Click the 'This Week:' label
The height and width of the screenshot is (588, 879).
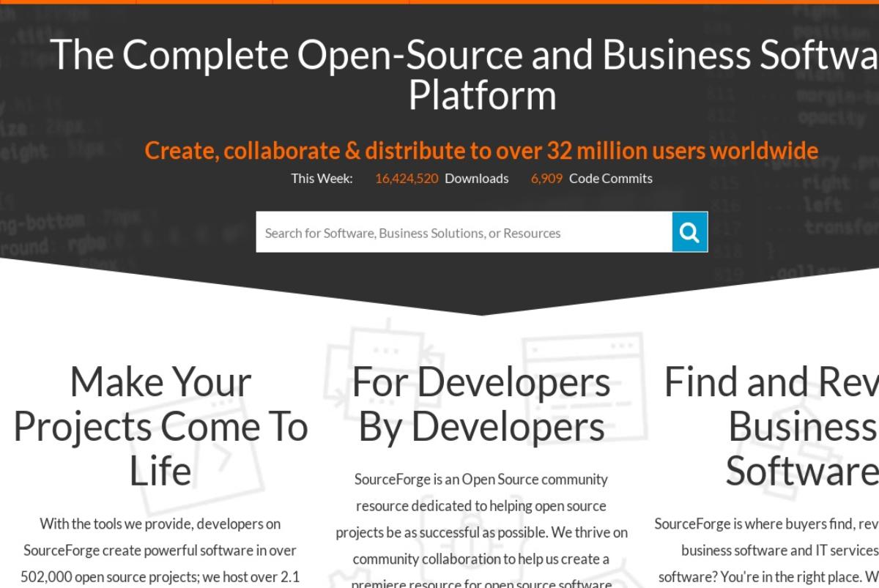pos(322,178)
